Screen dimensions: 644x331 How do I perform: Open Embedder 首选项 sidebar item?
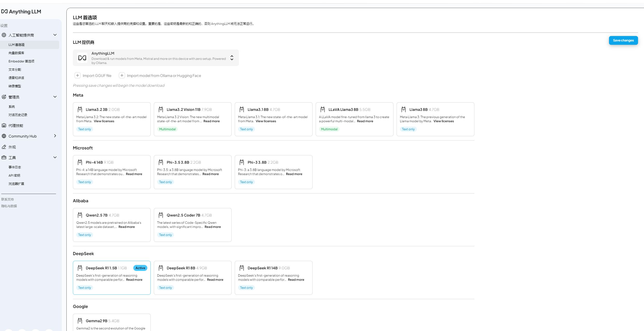[21, 61]
